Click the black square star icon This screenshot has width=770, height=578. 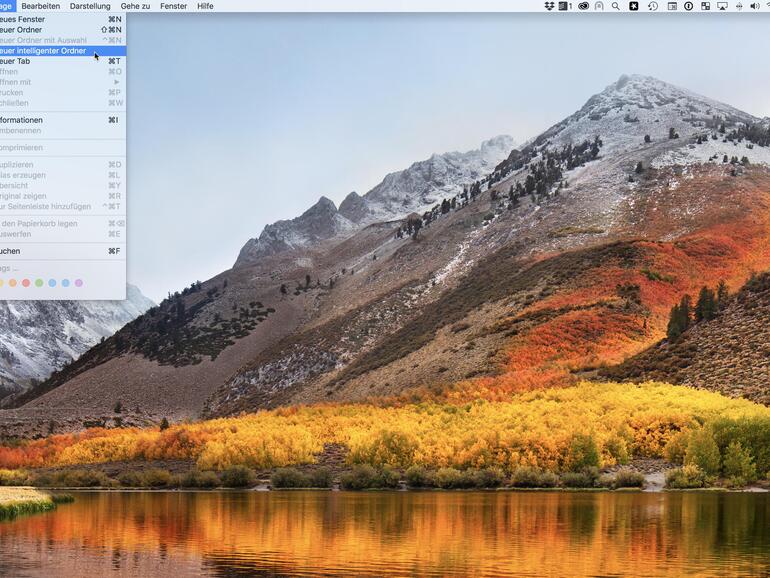pyautogui.click(x=633, y=6)
